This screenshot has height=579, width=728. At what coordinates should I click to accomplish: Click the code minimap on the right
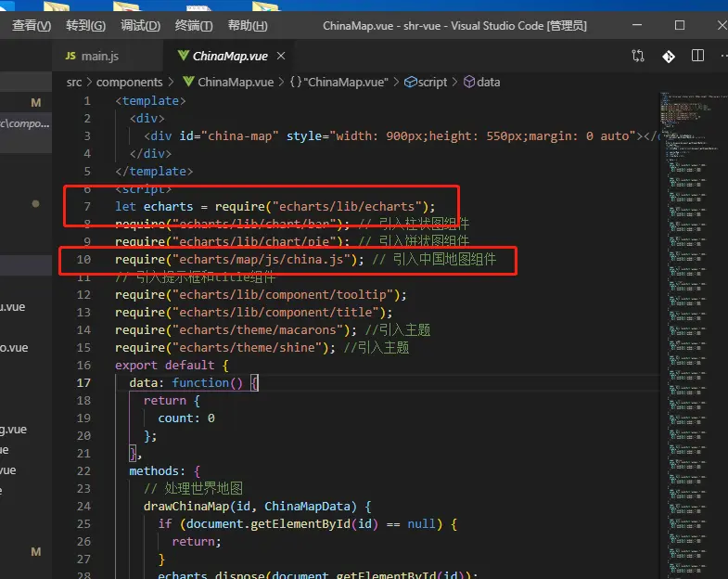click(x=693, y=335)
